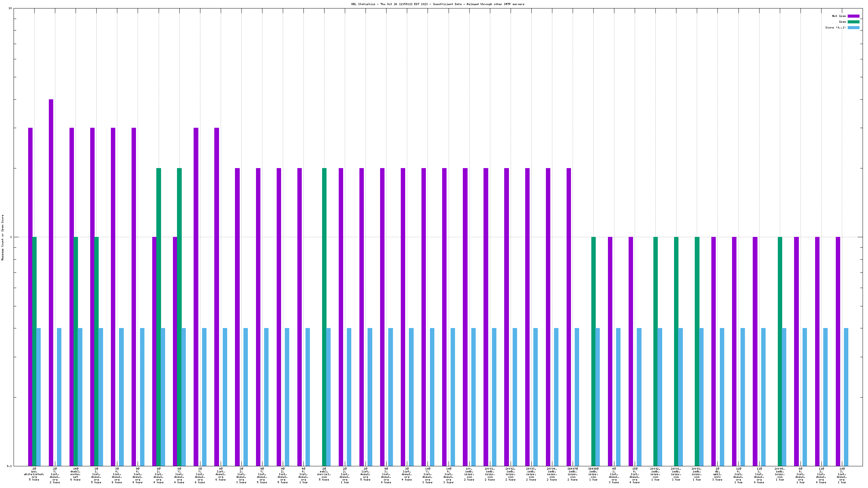
Task: Click the psbl.surriel.com 5 hops label
Action: pyautogui.click(x=324, y=474)
